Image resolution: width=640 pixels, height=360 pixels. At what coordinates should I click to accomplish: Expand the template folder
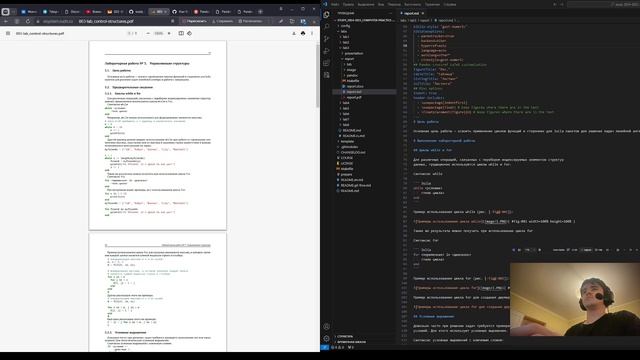(x=347, y=141)
